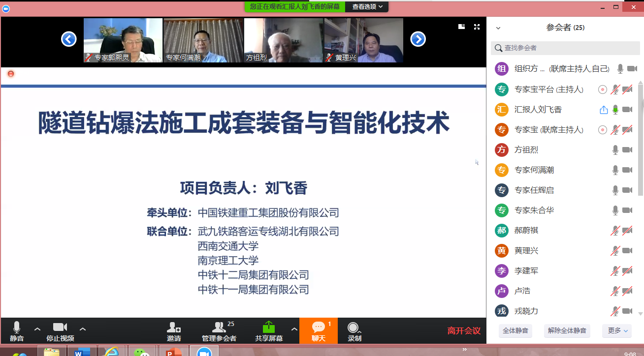Screen dimensions: 644x356
Task: Start recording with the record icon
Action: (x=354, y=327)
